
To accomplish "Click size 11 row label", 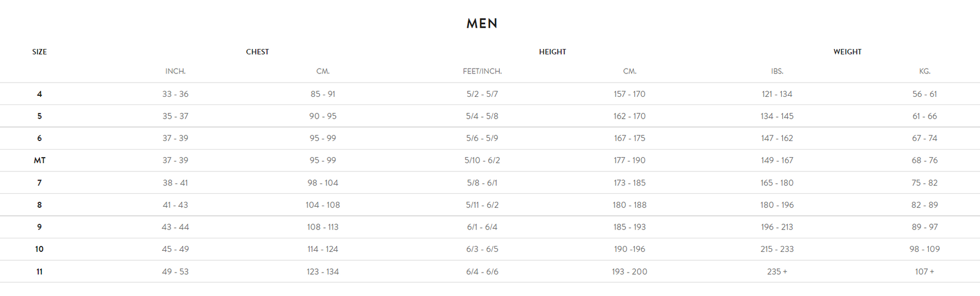I will (39, 272).
